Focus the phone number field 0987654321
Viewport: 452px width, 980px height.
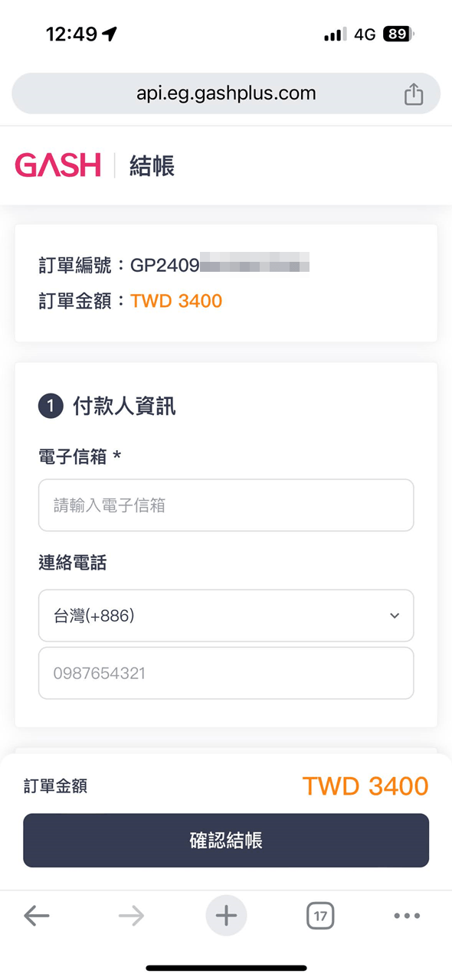pyautogui.click(x=226, y=673)
